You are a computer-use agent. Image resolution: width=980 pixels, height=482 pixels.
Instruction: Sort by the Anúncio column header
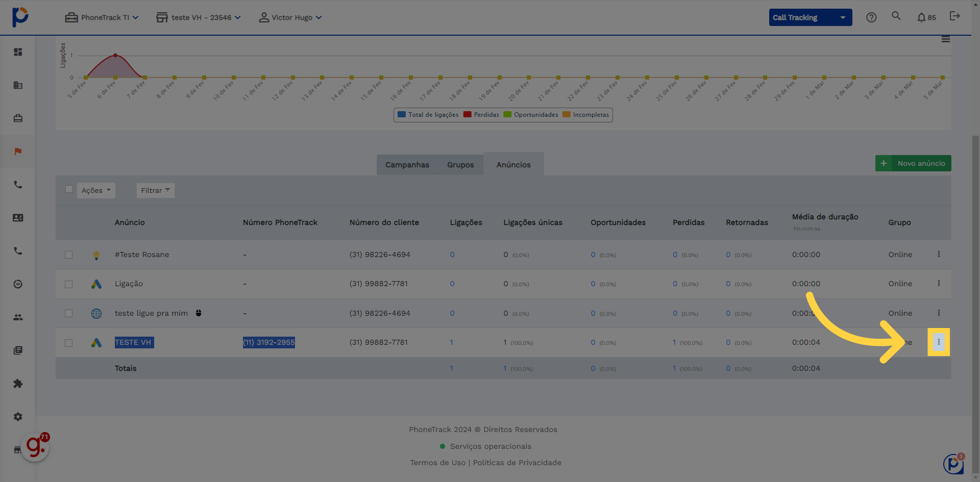point(130,222)
